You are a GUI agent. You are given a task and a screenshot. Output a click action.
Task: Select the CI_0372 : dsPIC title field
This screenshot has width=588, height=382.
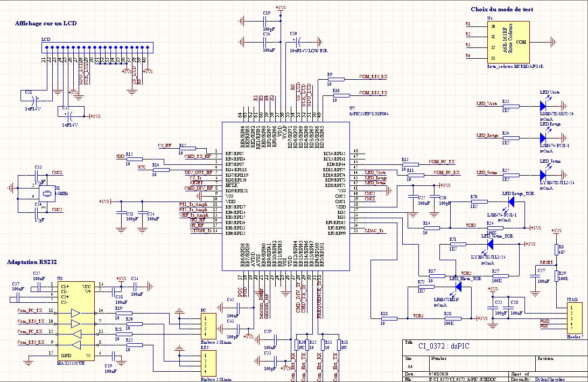pyautogui.click(x=444, y=346)
